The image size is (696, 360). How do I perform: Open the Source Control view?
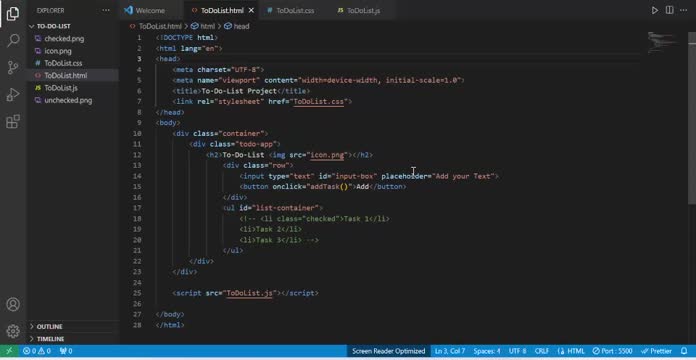[13, 67]
